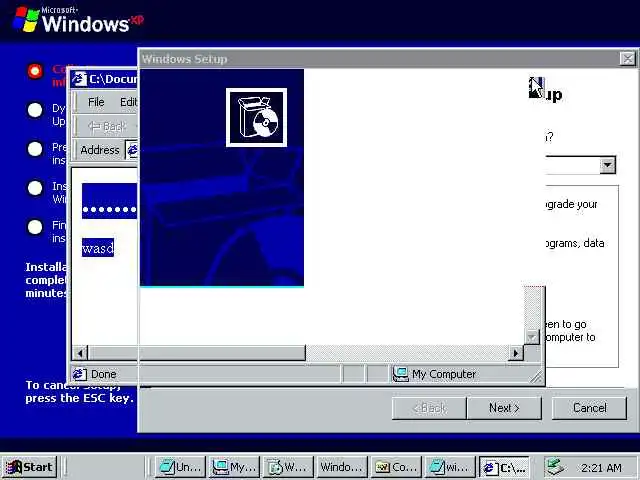Screen dimensions: 640x480
Task: Click the My Computer zone text in the status bar
Action: (444, 374)
